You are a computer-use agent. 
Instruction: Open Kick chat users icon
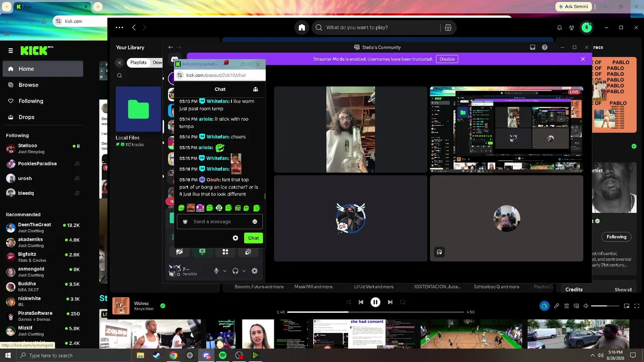pos(256,89)
